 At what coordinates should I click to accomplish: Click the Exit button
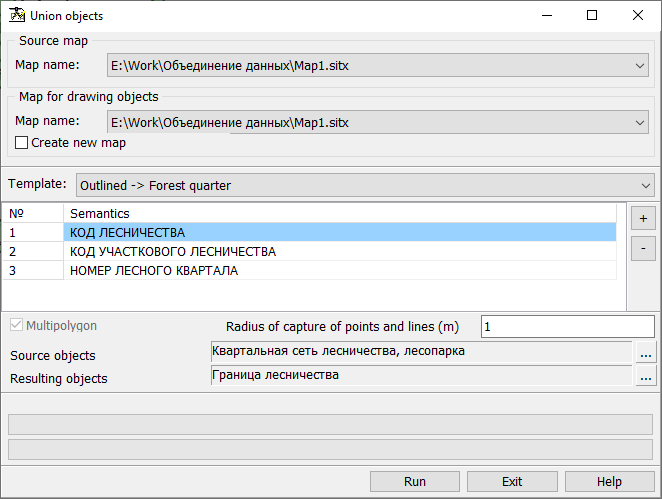click(x=512, y=481)
